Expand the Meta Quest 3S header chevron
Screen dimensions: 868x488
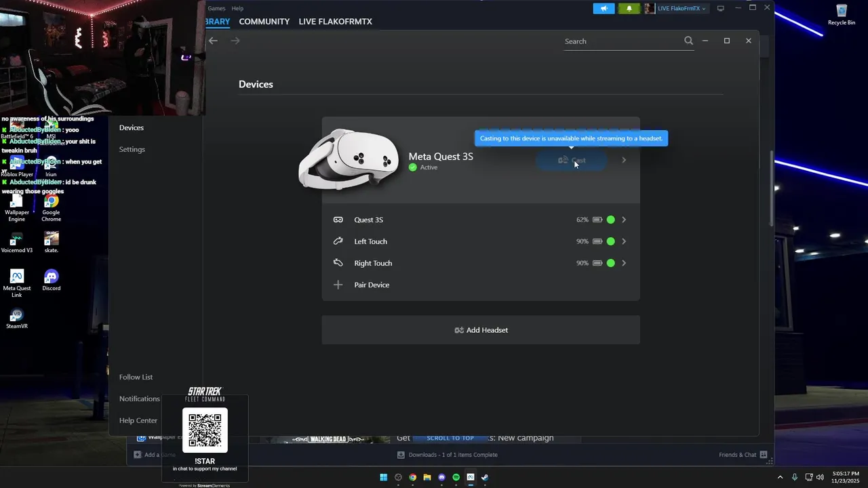point(624,161)
